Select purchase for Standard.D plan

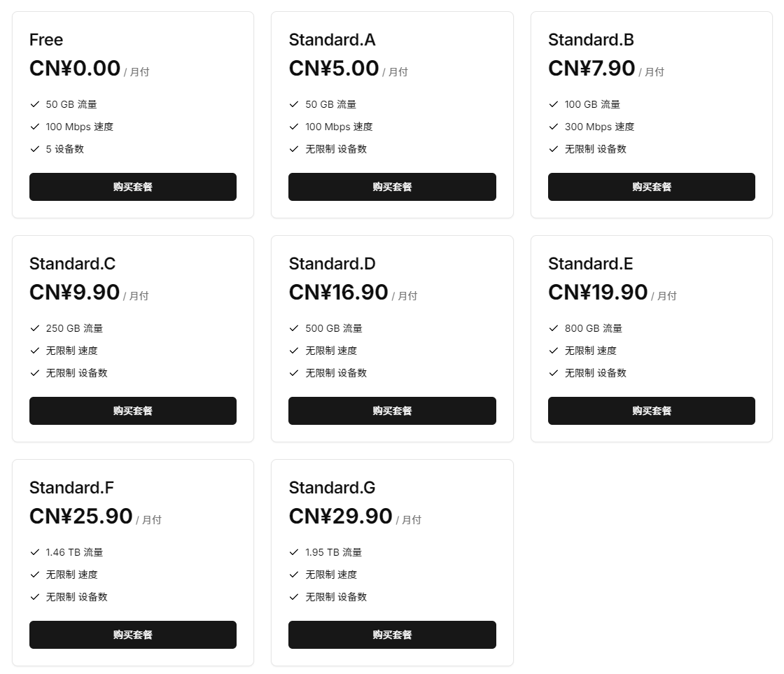392,411
